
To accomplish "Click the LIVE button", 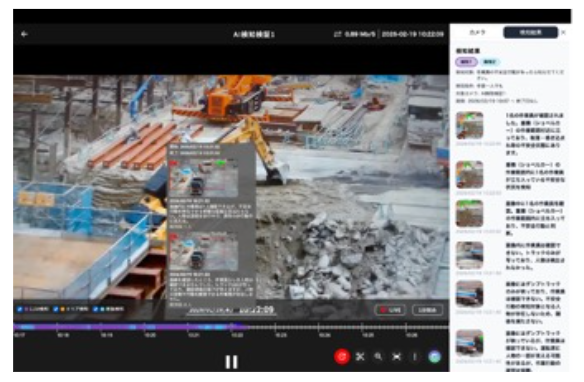I will (x=390, y=310).
